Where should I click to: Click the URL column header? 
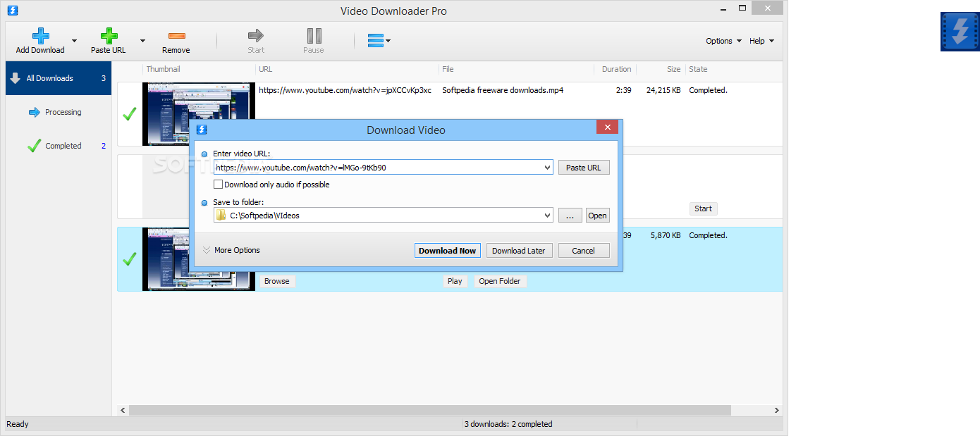(x=347, y=69)
